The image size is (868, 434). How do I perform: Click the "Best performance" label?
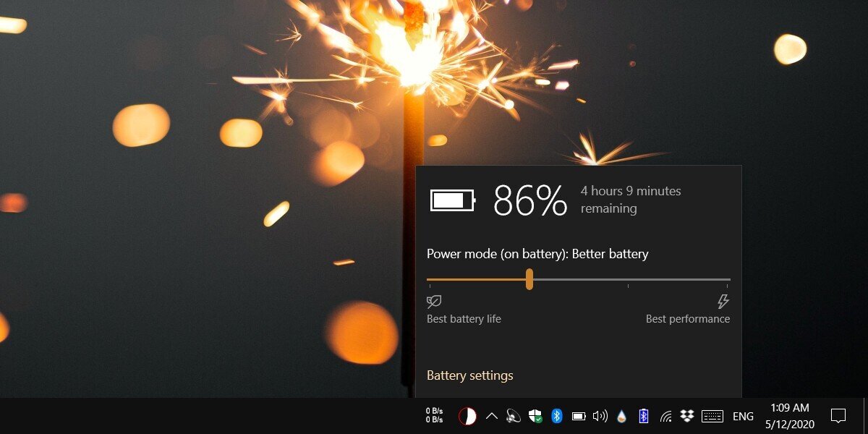[x=688, y=319]
